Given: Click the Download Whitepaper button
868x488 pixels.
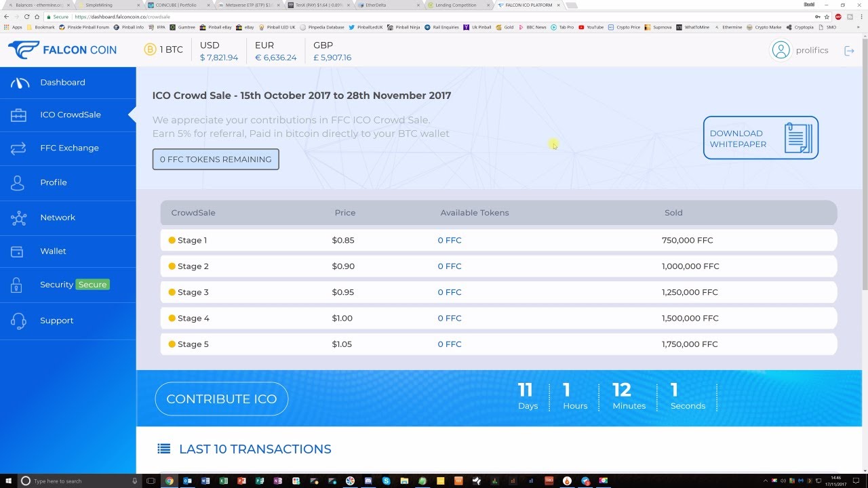Looking at the screenshot, I should [x=761, y=138].
